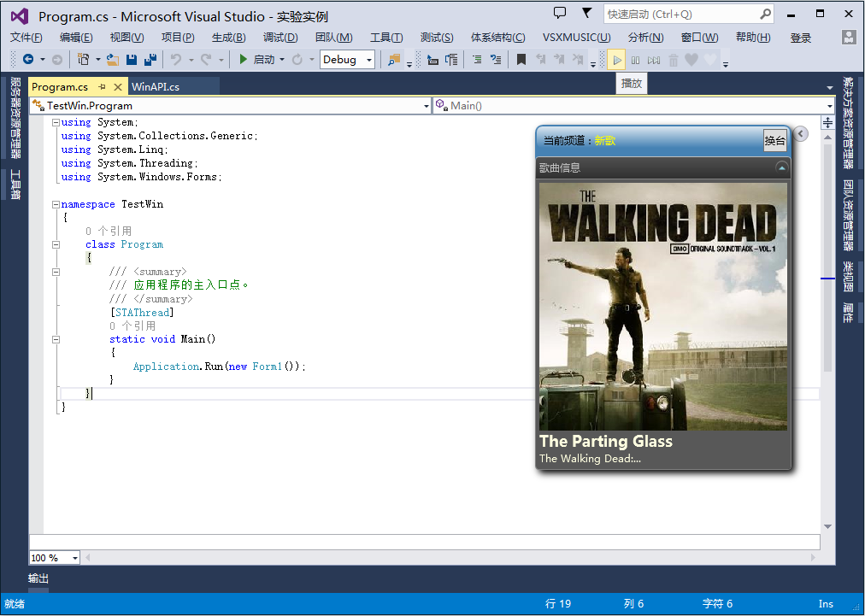This screenshot has width=865, height=616.
Task: Click the bookmark toggle icon in the toolbar
Action: tap(521, 60)
